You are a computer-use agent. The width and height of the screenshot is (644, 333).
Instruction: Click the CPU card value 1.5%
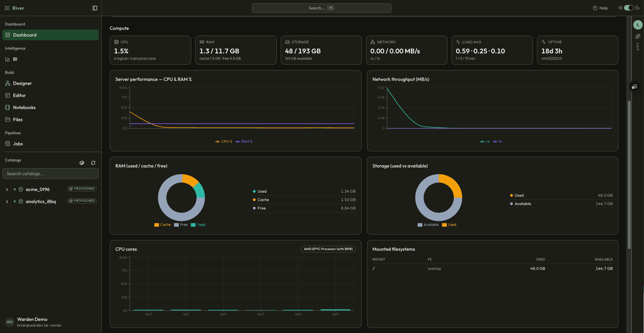121,51
